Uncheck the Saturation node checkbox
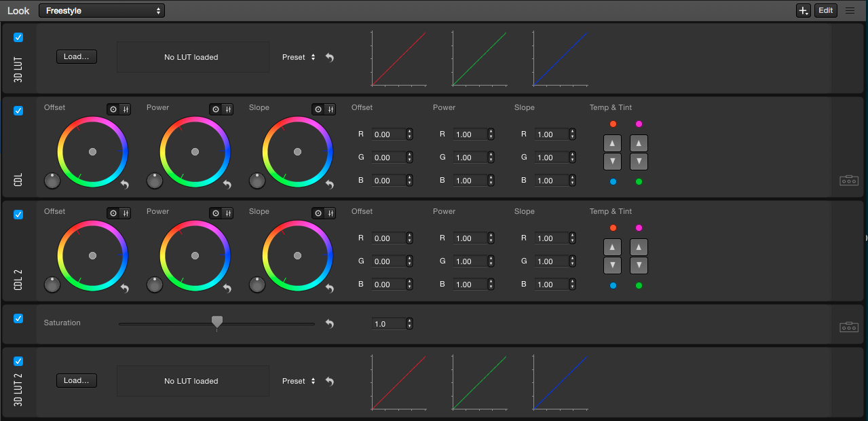868x421 pixels. [18, 318]
